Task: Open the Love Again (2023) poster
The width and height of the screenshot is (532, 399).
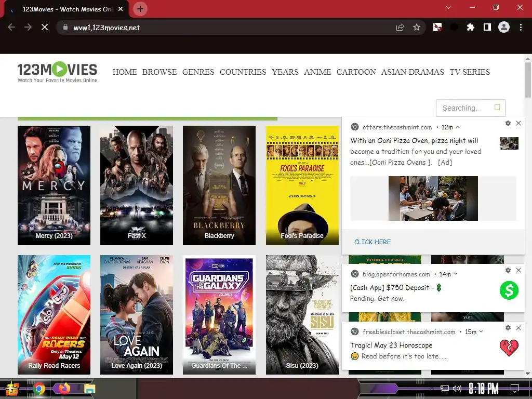Action: click(x=137, y=315)
